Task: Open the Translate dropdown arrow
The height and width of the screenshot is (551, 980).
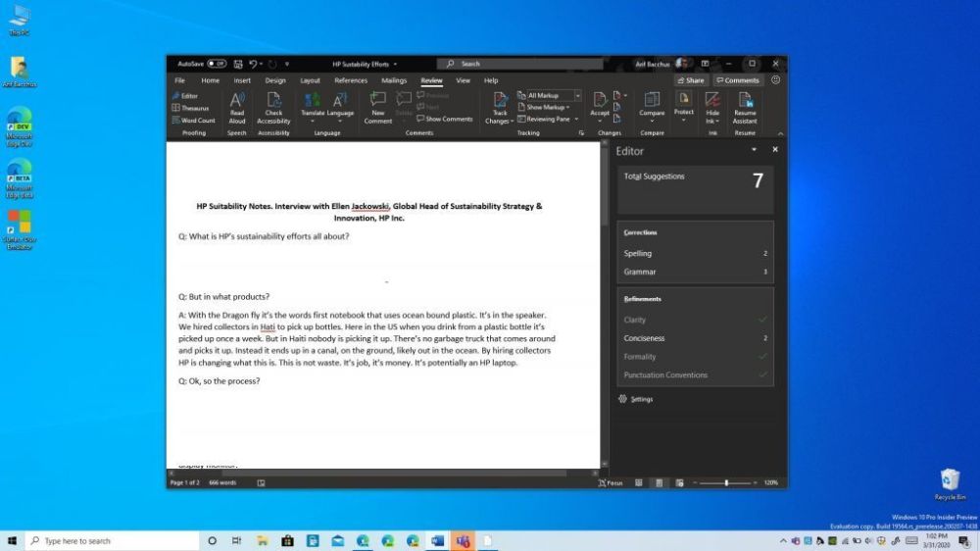Action: (313, 122)
